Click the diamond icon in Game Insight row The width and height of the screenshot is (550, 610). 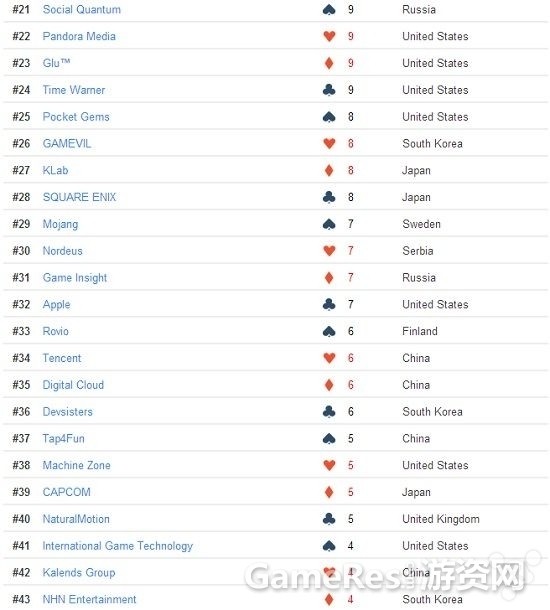click(329, 278)
